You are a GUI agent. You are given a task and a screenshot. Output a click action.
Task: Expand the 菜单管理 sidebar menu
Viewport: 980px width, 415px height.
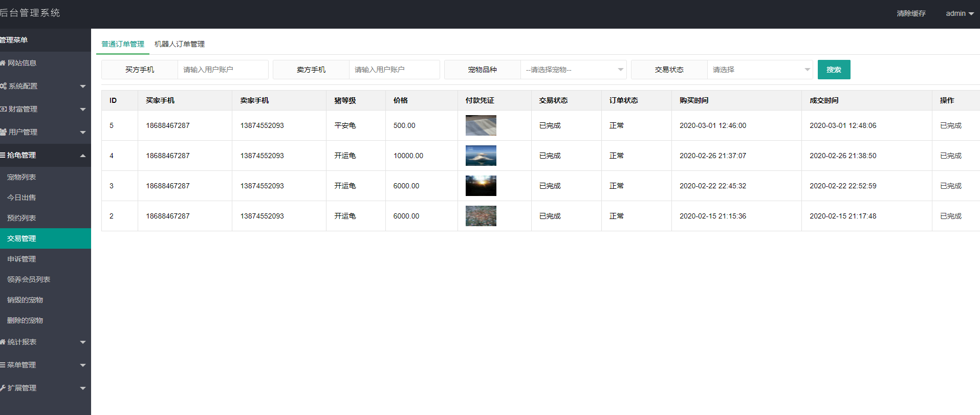pos(43,365)
